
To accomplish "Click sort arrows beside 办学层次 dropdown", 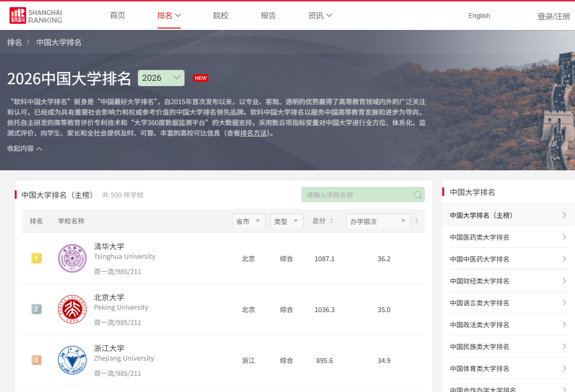I will 417,221.
